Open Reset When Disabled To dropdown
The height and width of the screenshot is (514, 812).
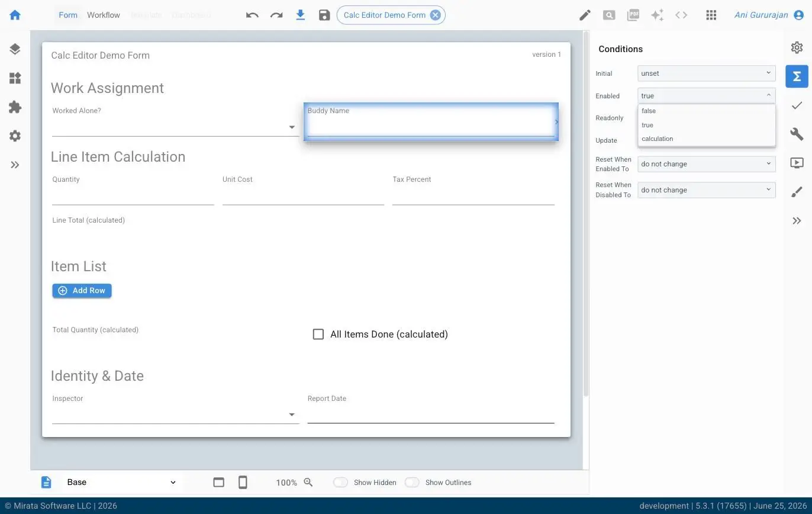(707, 190)
